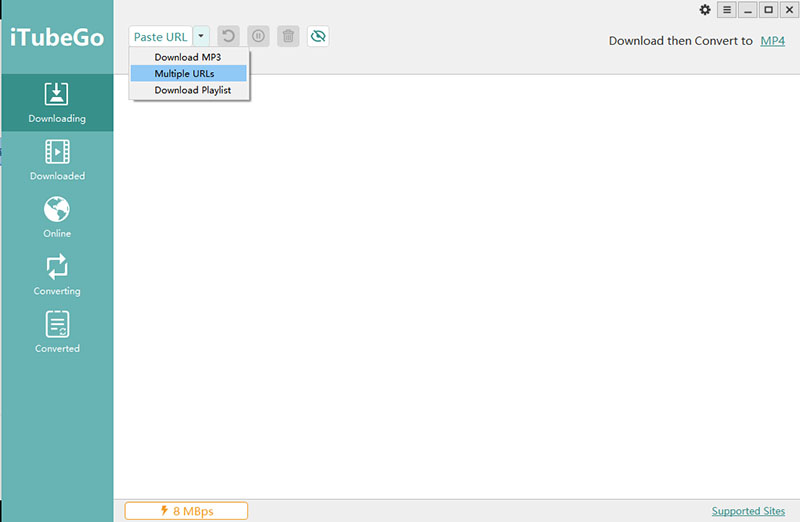Go to the Converted files section

coord(57,333)
